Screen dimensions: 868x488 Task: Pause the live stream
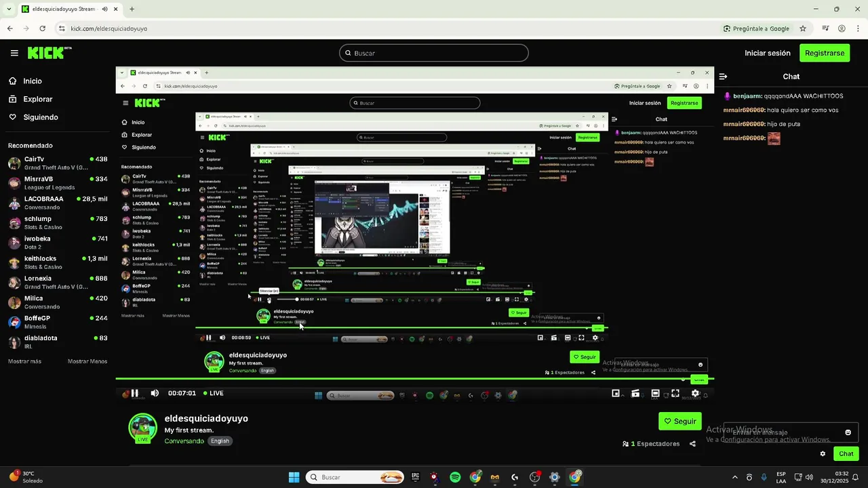(135, 393)
